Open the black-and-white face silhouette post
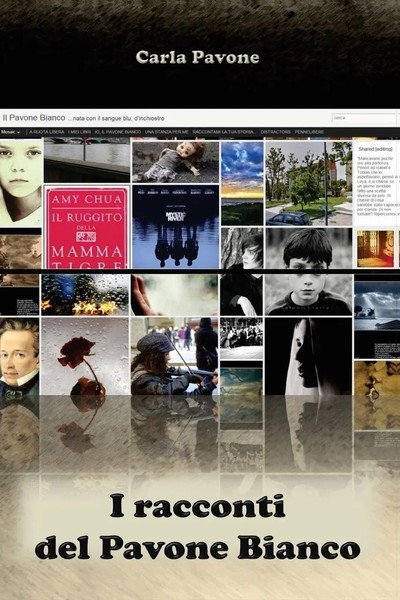Viewport: 400px width, 600px height. 309,357
